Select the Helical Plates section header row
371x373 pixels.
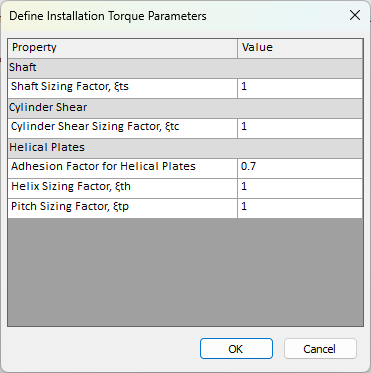(x=185, y=148)
